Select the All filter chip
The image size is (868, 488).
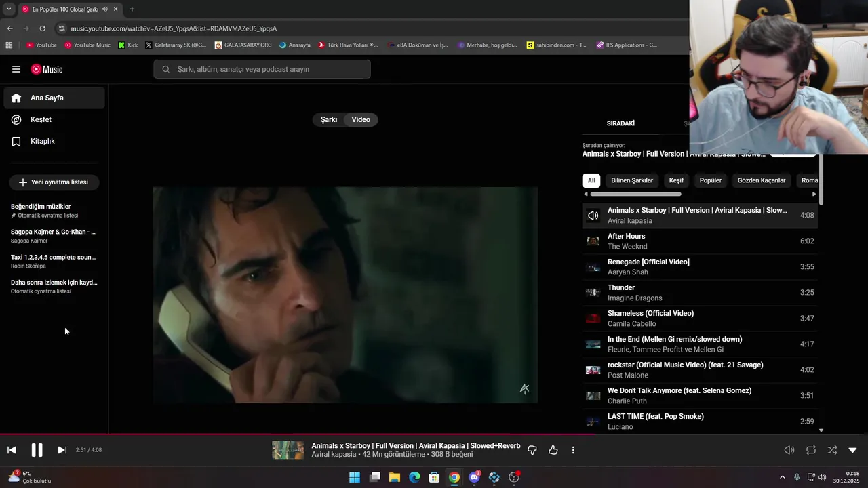click(x=591, y=180)
